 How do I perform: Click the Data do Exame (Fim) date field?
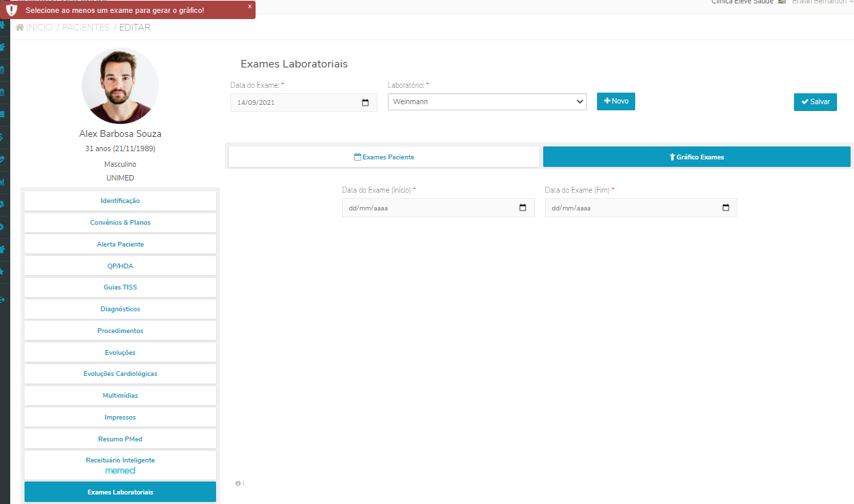tap(641, 208)
